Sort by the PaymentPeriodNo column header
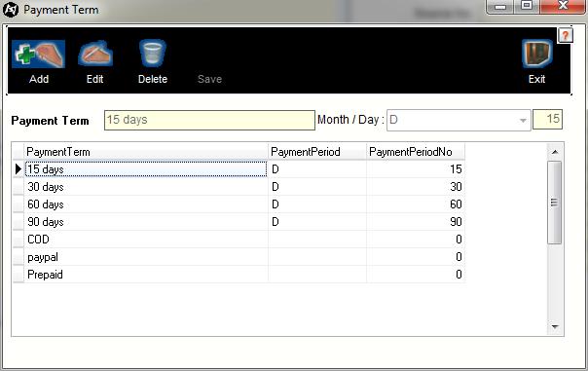The width and height of the screenshot is (588, 371). click(x=416, y=152)
